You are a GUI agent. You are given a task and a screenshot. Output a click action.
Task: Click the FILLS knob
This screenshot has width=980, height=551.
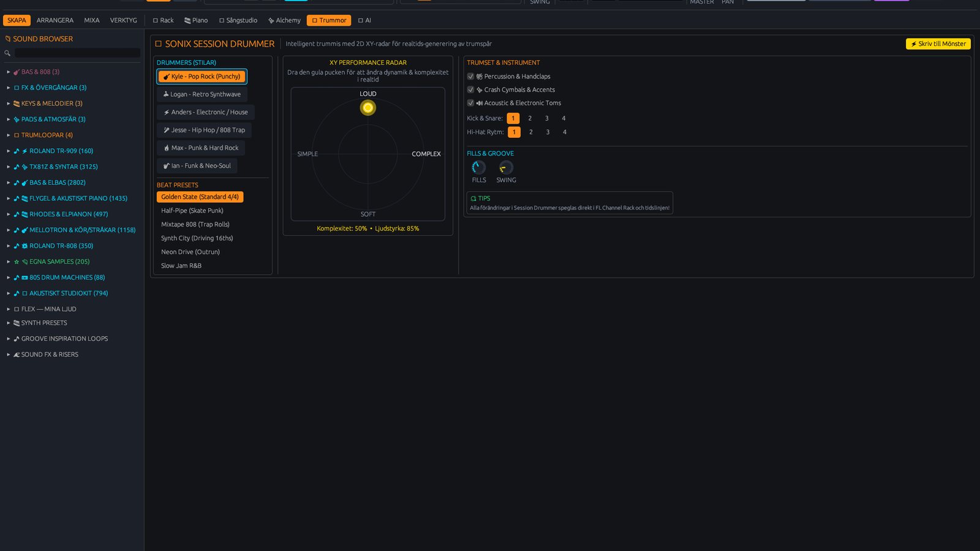(478, 167)
